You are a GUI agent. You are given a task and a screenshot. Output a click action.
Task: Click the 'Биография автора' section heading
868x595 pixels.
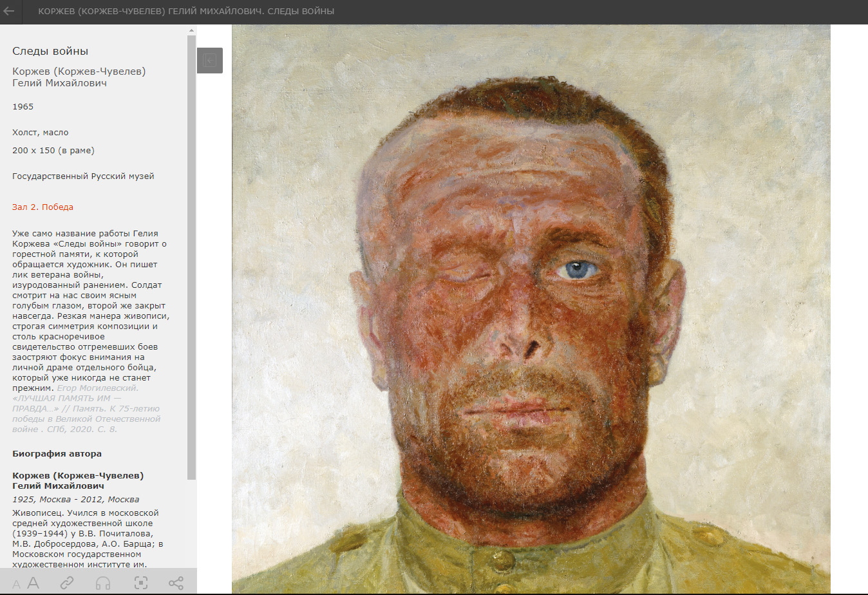pyautogui.click(x=57, y=454)
